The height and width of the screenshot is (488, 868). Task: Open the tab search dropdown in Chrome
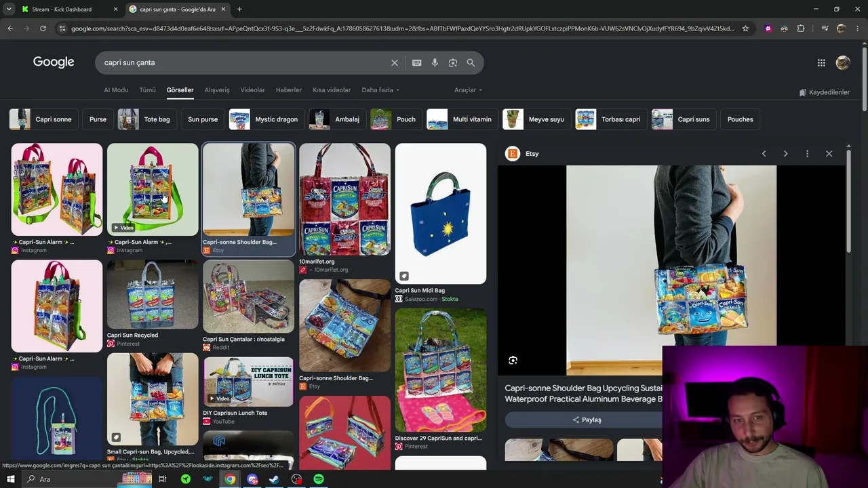coord(9,9)
